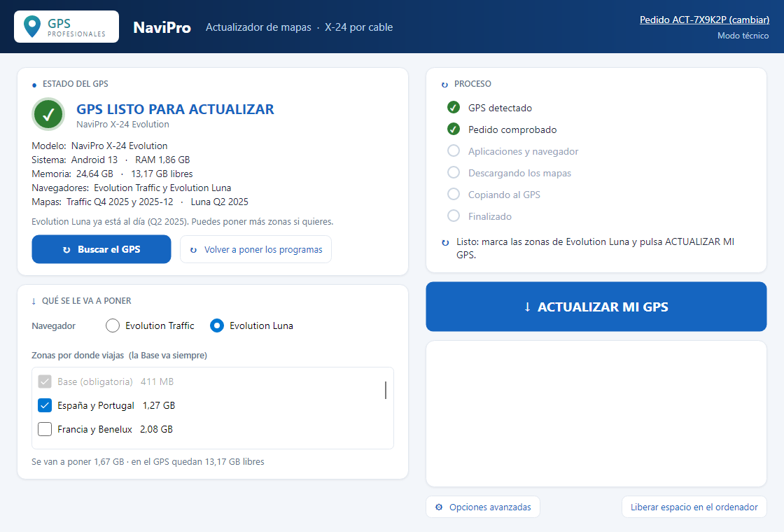
Task: Click the down-arrow icon on ACTUALIZAR MI GPS
Action: (x=527, y=307)
